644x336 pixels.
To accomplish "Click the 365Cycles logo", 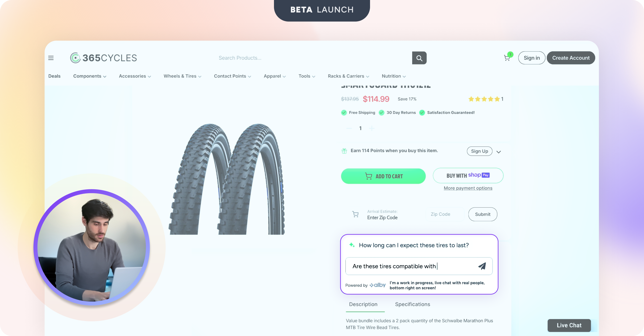I will 103,58.
